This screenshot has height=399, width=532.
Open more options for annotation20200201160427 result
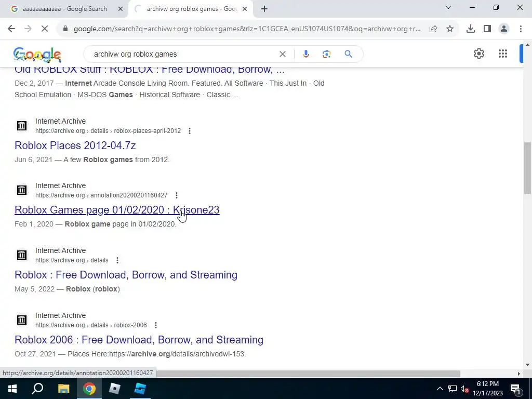pos(177,195)
